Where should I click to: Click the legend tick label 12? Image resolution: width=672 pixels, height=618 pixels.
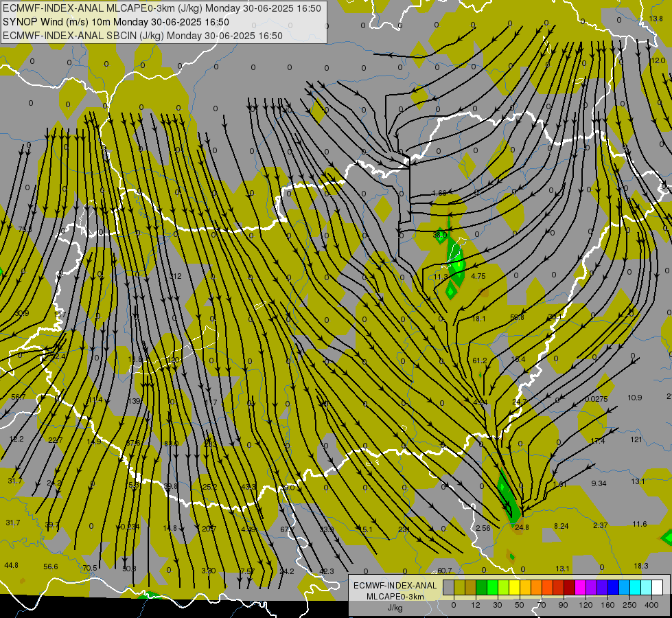click(x=475, y=605)
